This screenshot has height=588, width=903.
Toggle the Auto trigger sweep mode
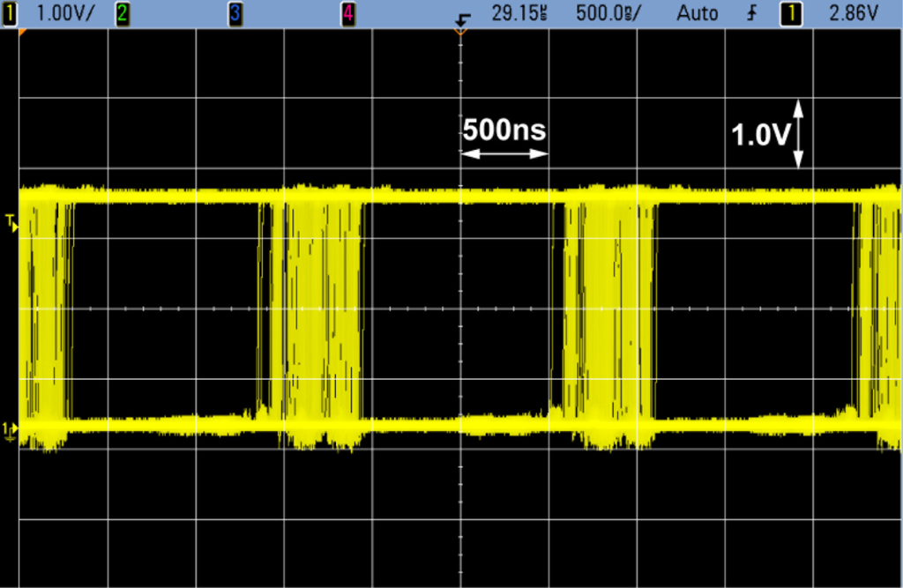(x=696, y=13)
